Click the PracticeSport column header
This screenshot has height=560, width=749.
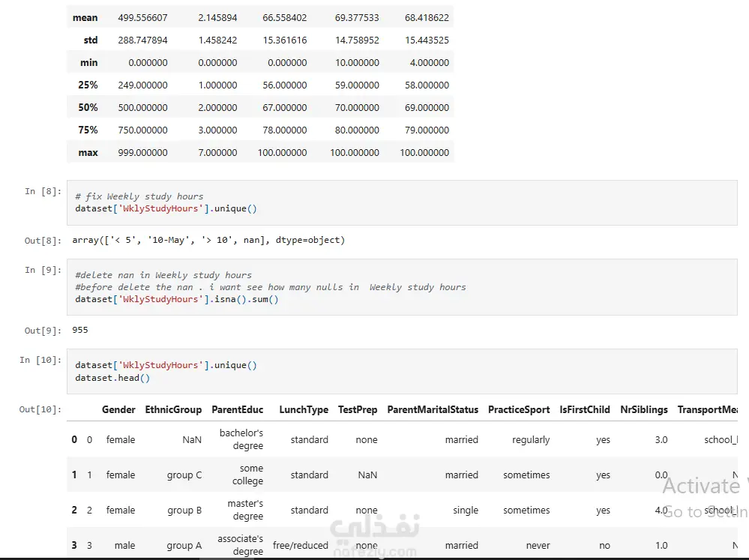(x=519, y=410)
